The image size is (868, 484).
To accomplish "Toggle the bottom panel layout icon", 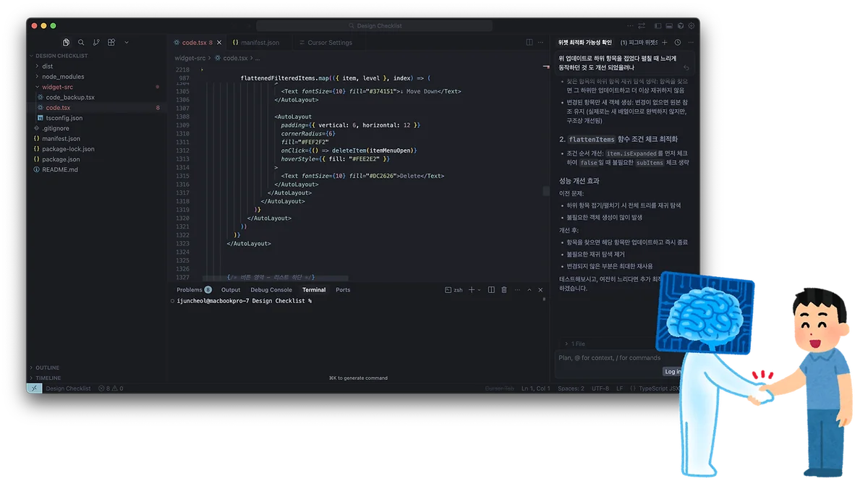I will click(x=669, y=26).
